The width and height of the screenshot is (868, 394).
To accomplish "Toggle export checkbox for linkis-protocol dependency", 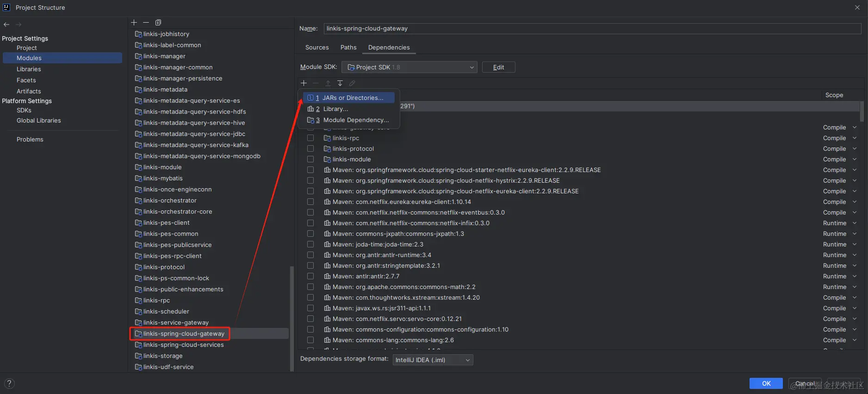I will click(x=310, y=149).
